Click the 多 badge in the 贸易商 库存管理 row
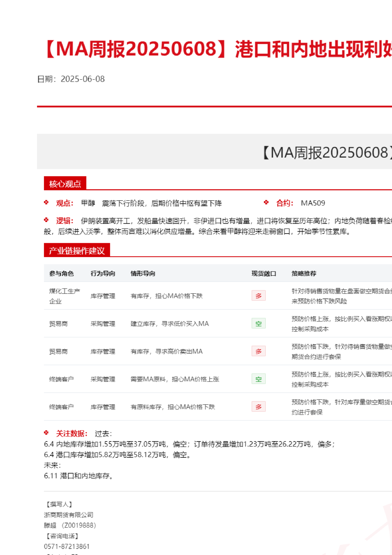Screen dimensions: 392x555 [x=258, y=351]
